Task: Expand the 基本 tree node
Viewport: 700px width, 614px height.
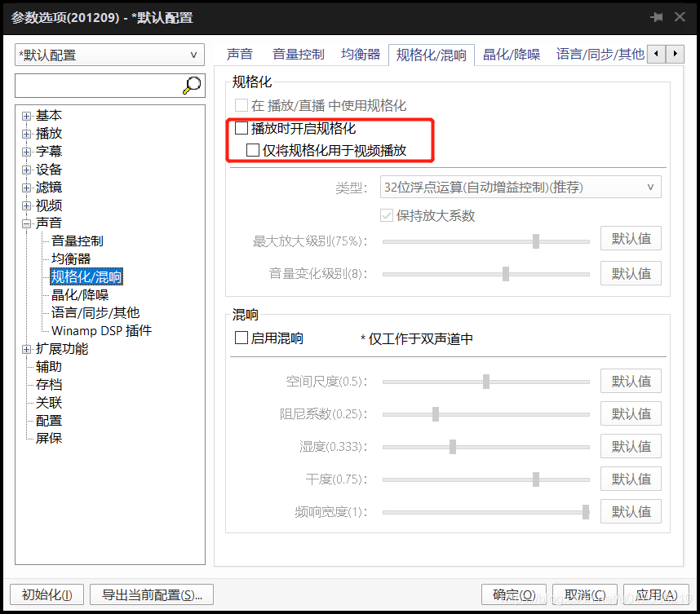Action: pyautogui.click(x=27, y=115)
